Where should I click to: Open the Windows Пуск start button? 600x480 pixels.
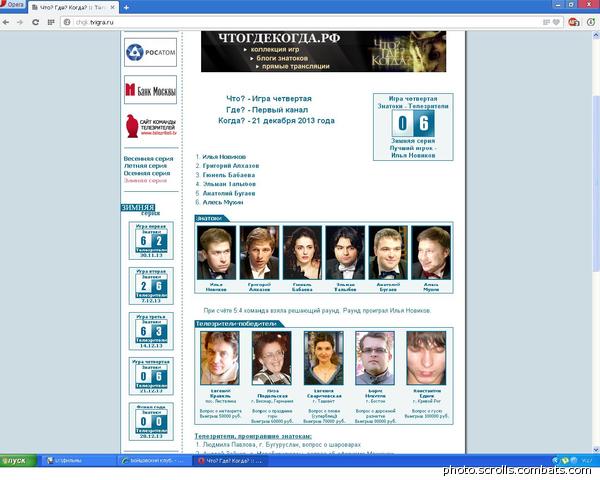[x=18, y=460]
